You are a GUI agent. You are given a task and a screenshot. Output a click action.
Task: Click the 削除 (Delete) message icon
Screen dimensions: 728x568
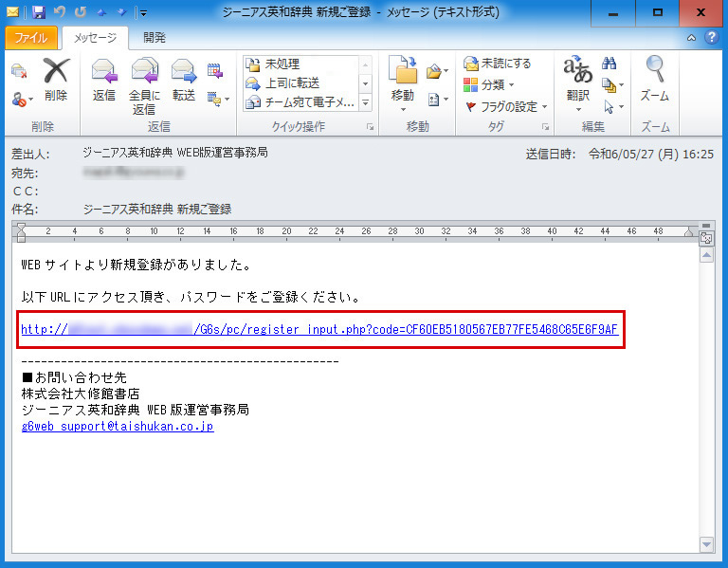[x=56, y=74]
